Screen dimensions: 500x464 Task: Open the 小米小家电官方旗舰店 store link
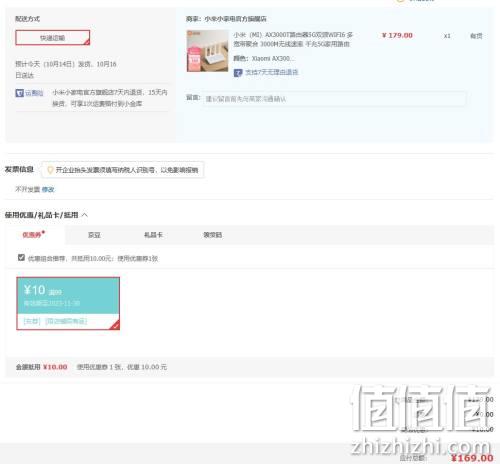tap(235, 19)
